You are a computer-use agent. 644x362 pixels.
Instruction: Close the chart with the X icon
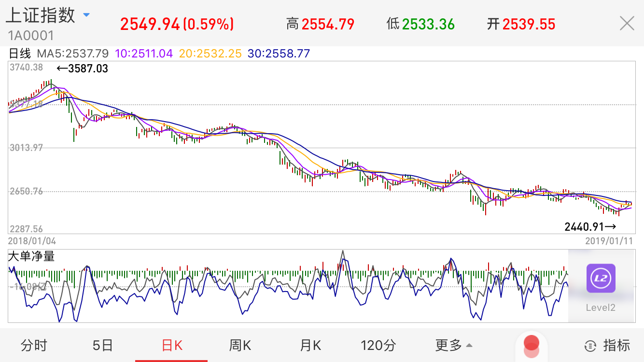[x=627, y=23]
